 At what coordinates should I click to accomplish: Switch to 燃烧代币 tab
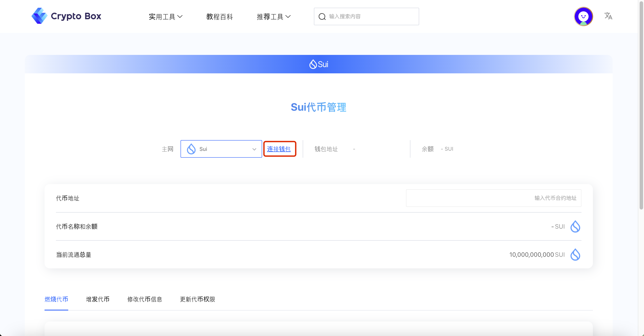[56, 299]
